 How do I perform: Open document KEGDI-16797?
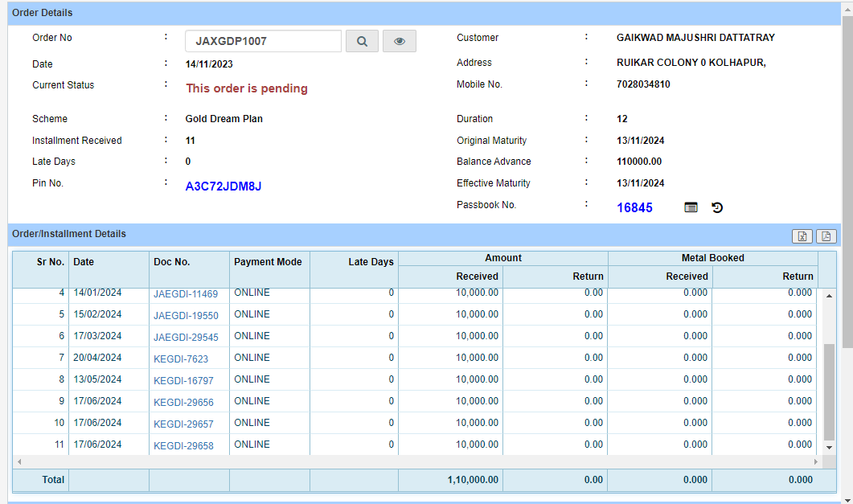pos(183,381)
